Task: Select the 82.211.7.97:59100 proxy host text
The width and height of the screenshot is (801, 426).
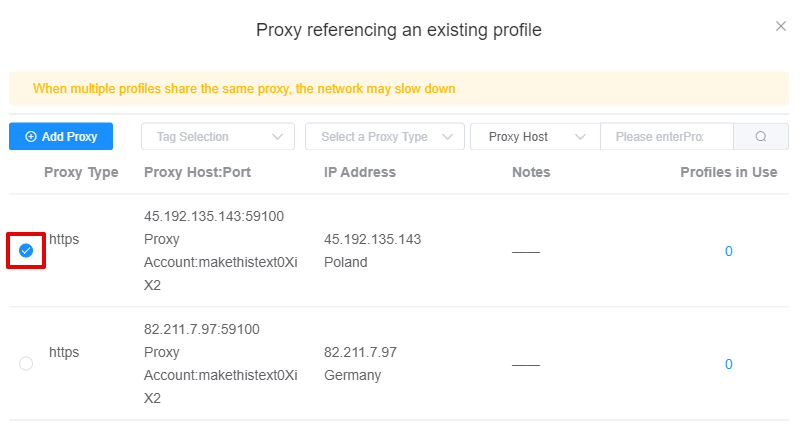Action: [202, 329]
